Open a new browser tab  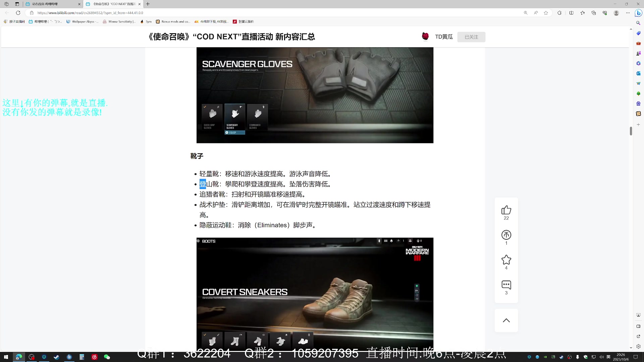(x=148, y=4)
